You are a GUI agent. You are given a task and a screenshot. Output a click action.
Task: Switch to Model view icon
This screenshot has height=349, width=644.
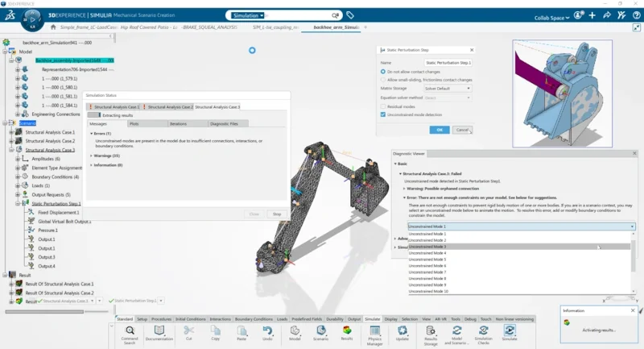pos(295,330)
